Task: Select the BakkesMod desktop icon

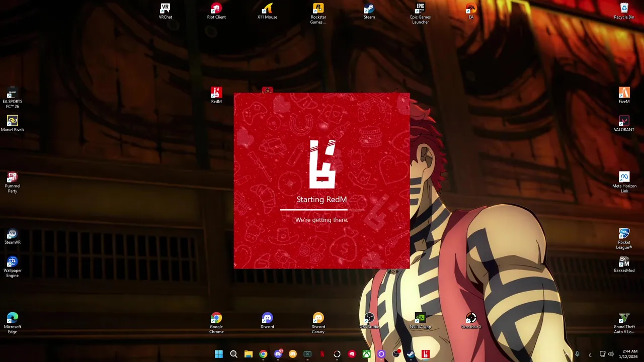Action: 624,265
